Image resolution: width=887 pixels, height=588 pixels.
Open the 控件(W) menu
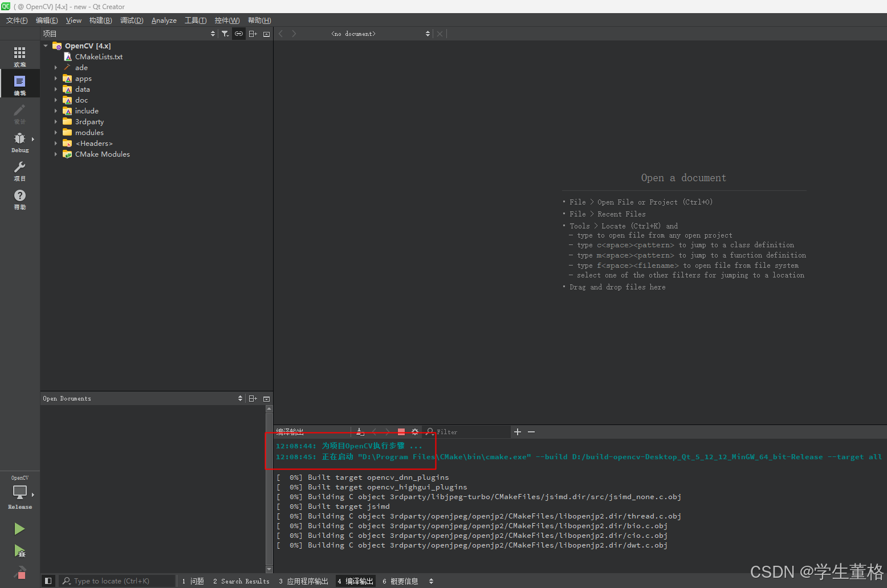pyautogui.click(x=227, y=21)
